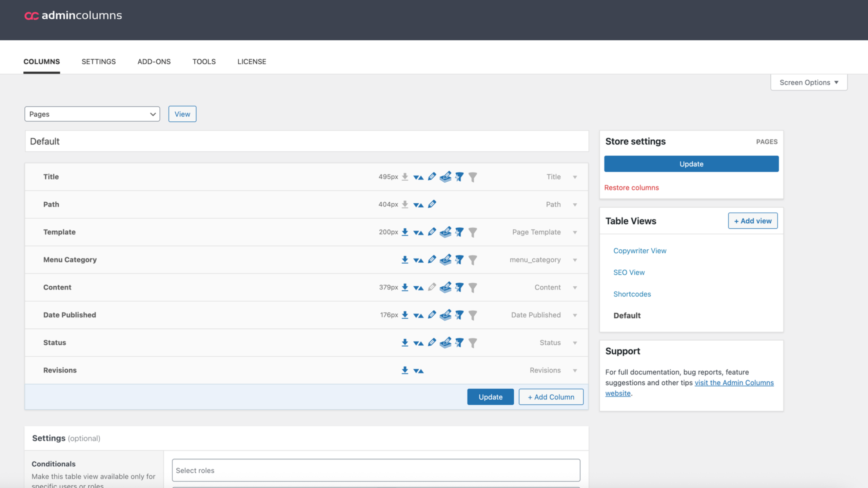
Task: Expand Screen Options panel
Action: pyautogui.click(x=809, y=82)
